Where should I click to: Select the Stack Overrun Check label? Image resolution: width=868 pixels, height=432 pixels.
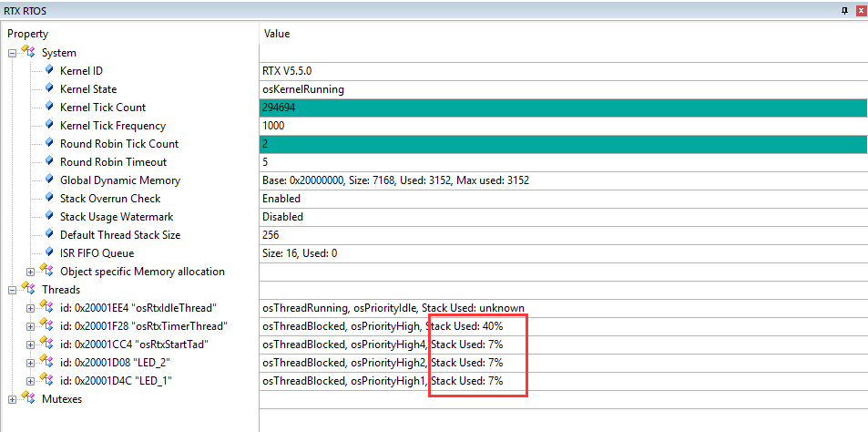click(110, 200)
